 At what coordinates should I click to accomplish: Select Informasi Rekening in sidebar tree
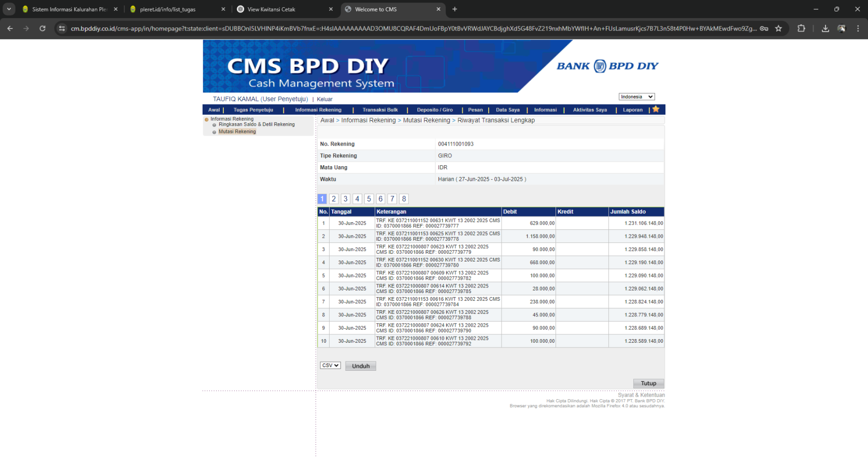point(232,119)
